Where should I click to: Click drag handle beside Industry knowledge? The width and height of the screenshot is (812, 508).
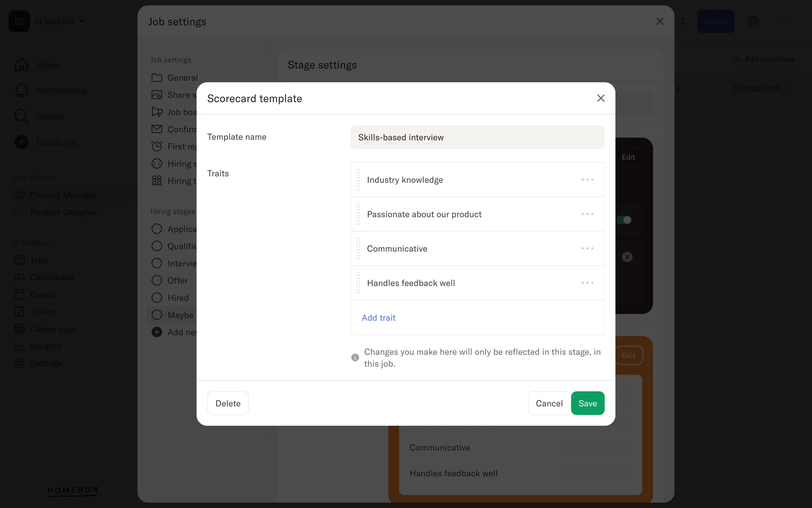pyautogui.click(x=358, y=180)
